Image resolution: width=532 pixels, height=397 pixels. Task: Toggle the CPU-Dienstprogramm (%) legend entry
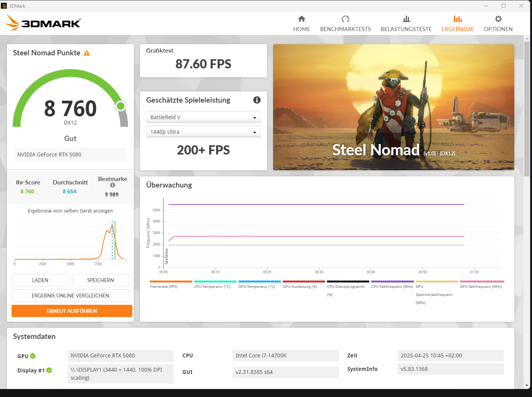(x=348, y=288)
